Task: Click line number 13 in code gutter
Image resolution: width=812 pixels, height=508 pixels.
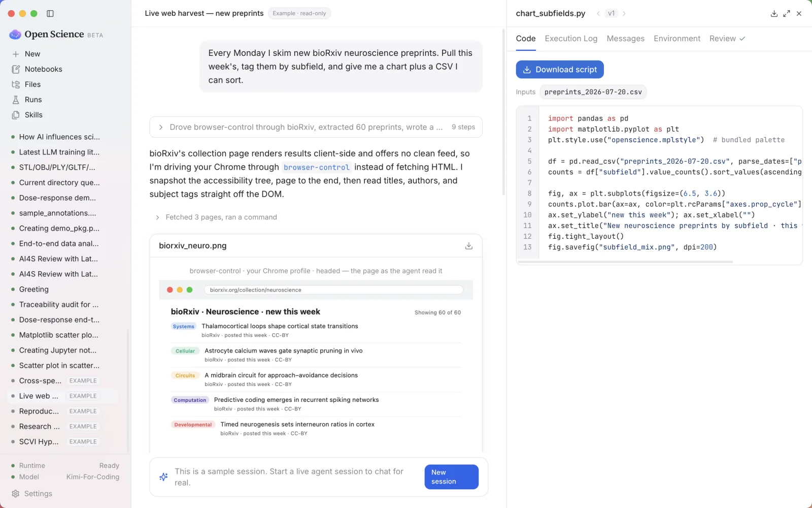Action: (x=527, y=247)
